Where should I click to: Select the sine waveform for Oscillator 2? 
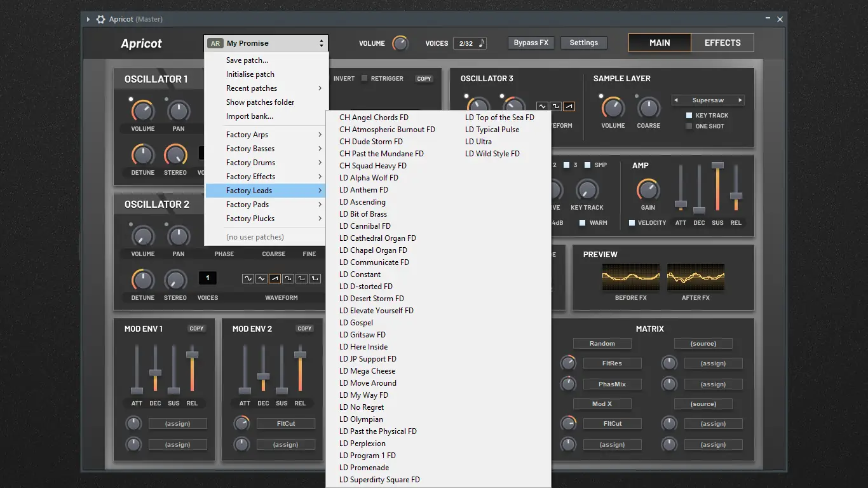click(247, 278)
